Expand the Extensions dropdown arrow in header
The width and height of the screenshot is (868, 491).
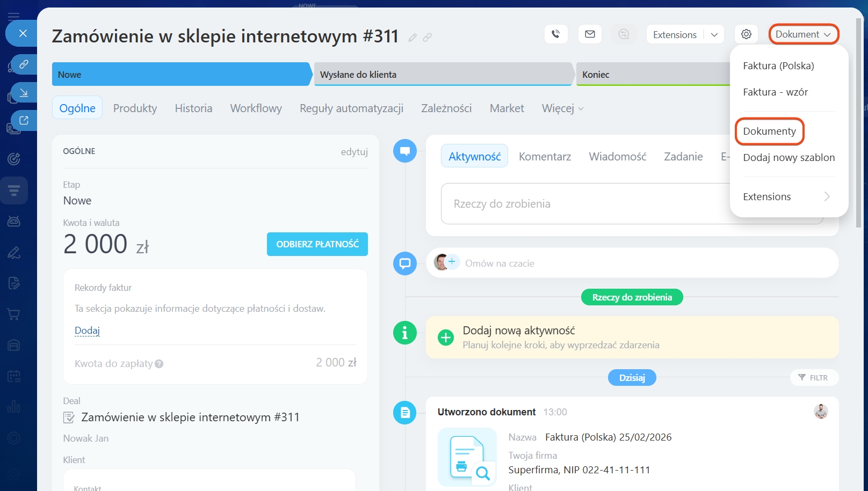(x=714, y=34)
